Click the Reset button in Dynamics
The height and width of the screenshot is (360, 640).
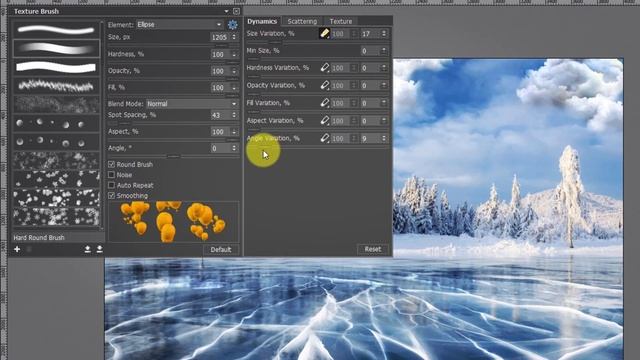(373, 249)
